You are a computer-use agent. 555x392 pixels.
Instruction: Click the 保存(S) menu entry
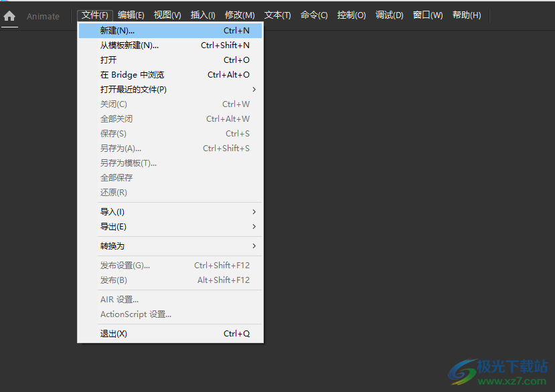170,134
